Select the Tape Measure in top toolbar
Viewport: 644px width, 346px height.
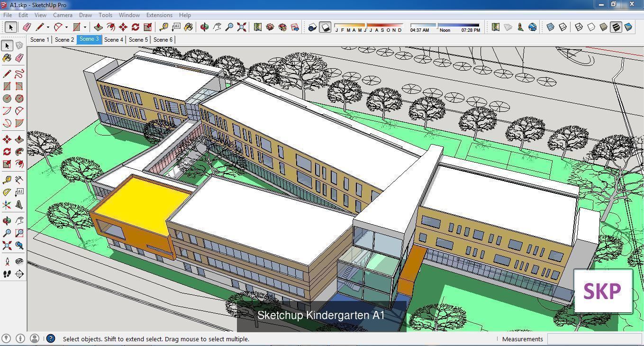pos(164,27)
